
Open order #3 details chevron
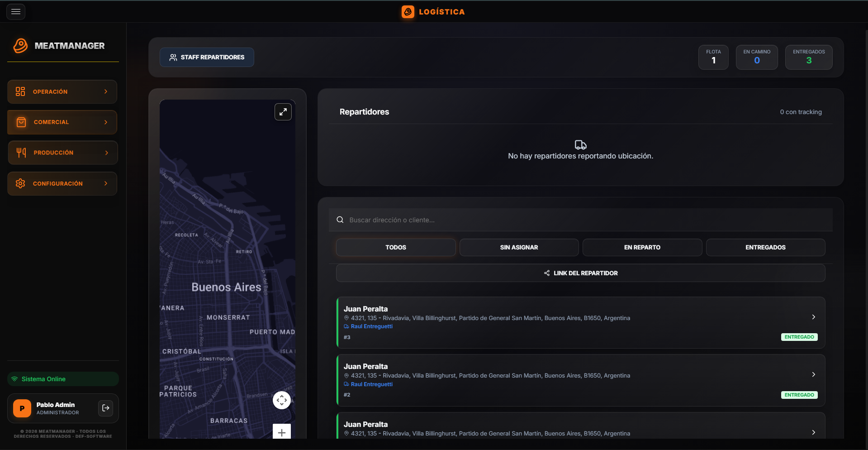click(813, 317)
